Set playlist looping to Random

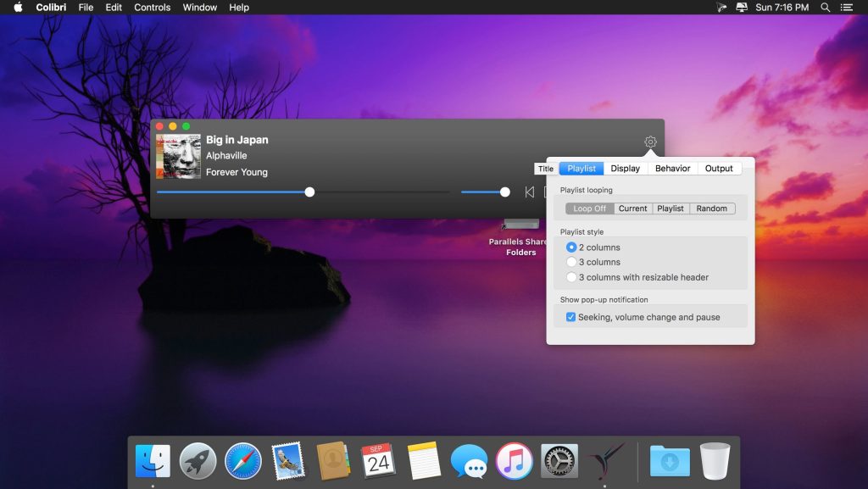point(712,208)
